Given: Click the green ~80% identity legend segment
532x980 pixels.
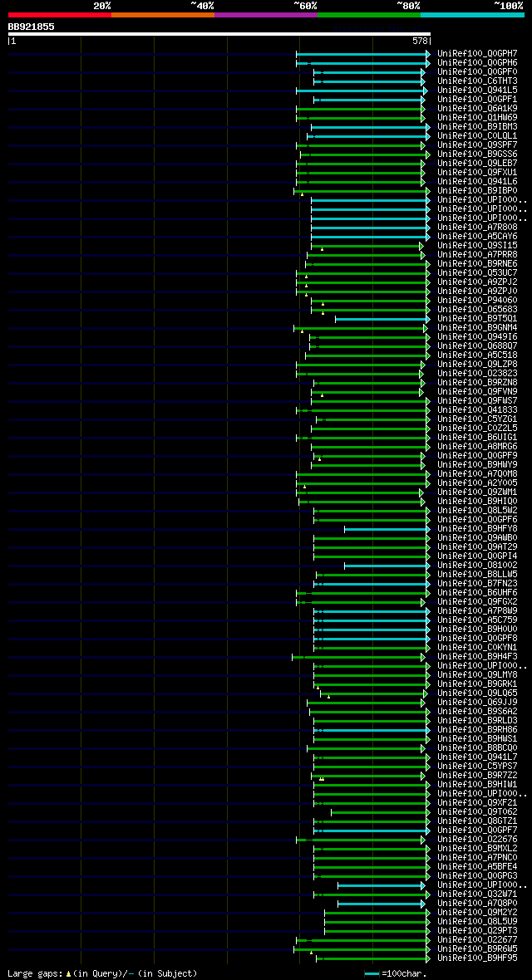Looking at the screenshot, I should (369, 14).
